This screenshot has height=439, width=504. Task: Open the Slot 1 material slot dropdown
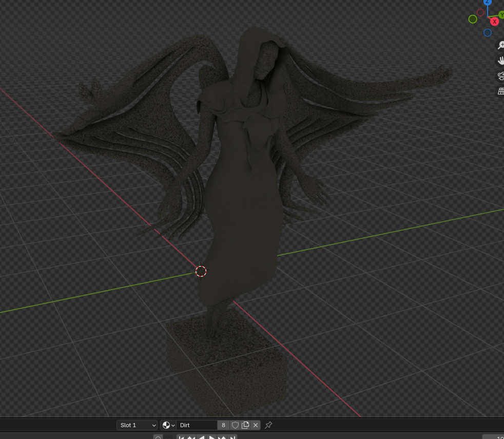(137, 425)
